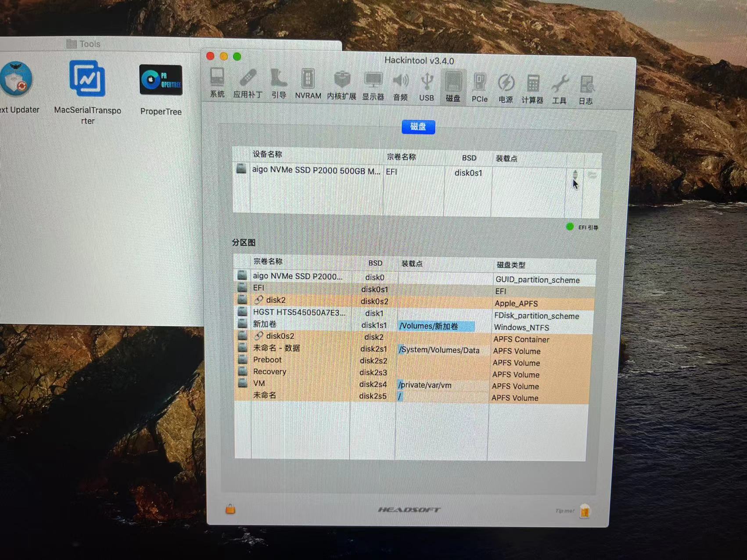The height and width of the screenshot is (560, 747).
Task: Toggle the padlock lock at bottom left
Action: point(230,509)
